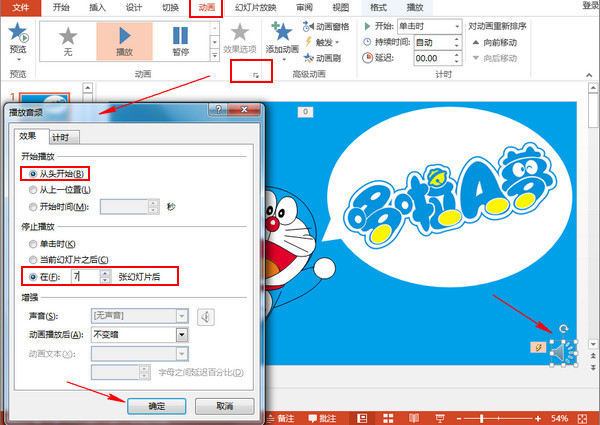Switch to slide sorter view icon
The height and width of the screenshot is (425, 600).
(x=388, y=418)
